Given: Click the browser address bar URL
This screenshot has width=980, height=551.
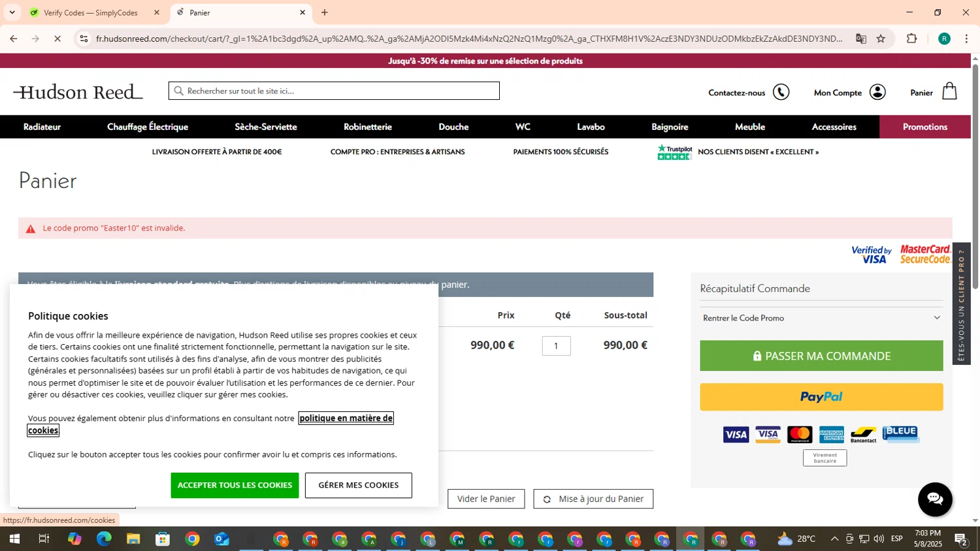Looking at the screenshot, I should pos(469,39).
